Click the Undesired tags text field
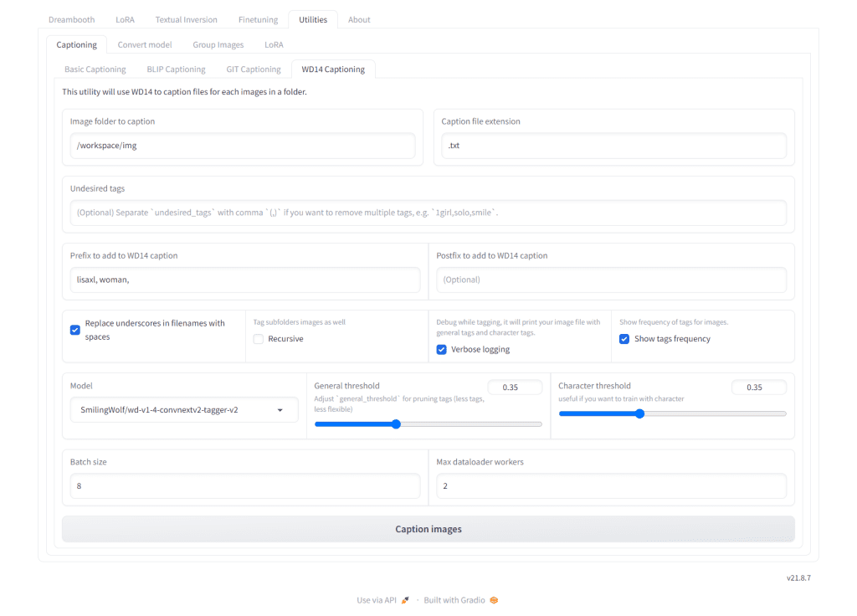857x616 pixels. (x=428, y=213)
